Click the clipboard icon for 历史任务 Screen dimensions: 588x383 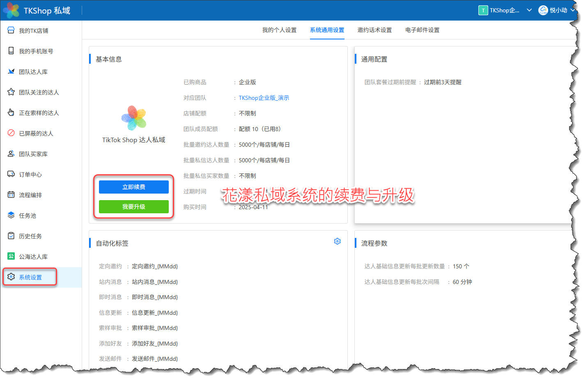click(x=11, y=236)
